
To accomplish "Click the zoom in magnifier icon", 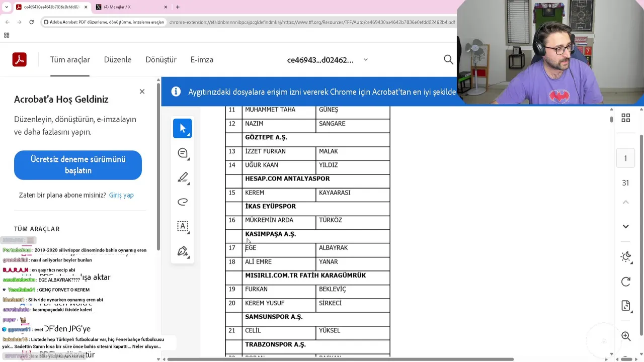I will click(625, 336).
